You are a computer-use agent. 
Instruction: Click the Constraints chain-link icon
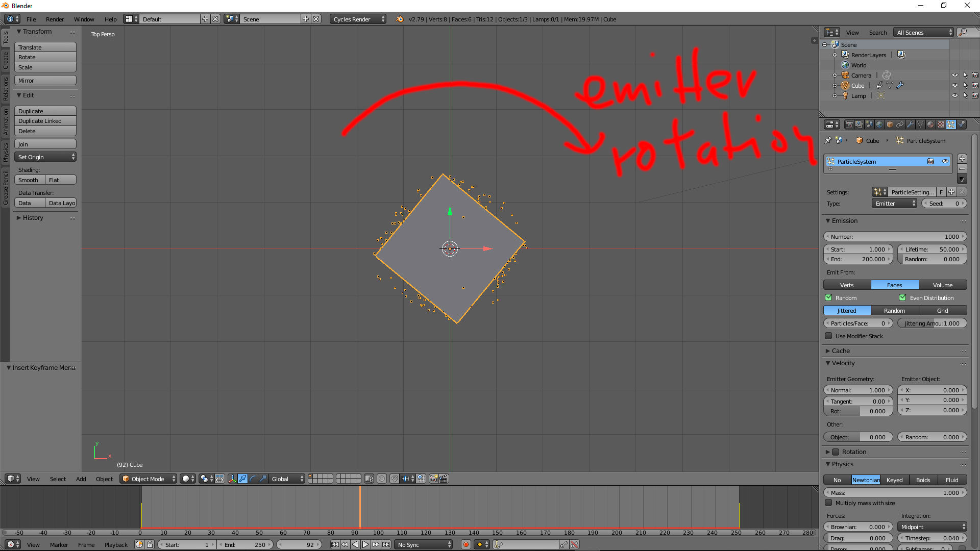pyautogui.click(x=900, y=124)
